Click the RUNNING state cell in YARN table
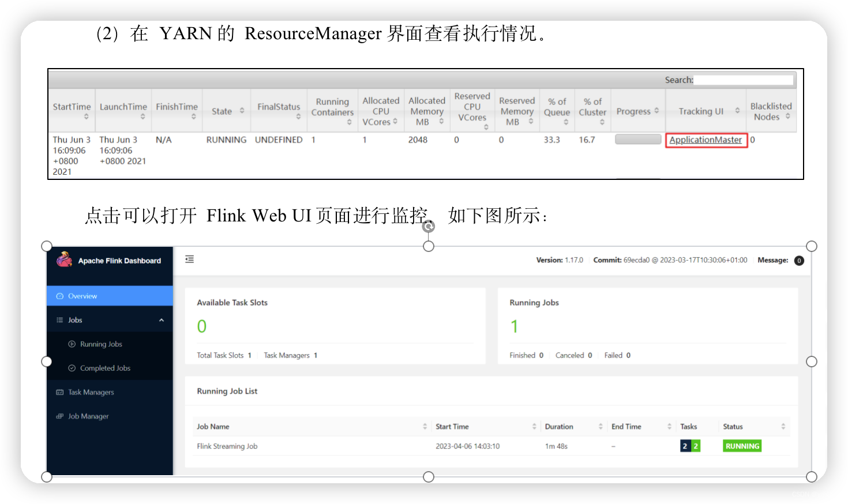Viewport: 848px width, 504px height. tap(226, 140)
